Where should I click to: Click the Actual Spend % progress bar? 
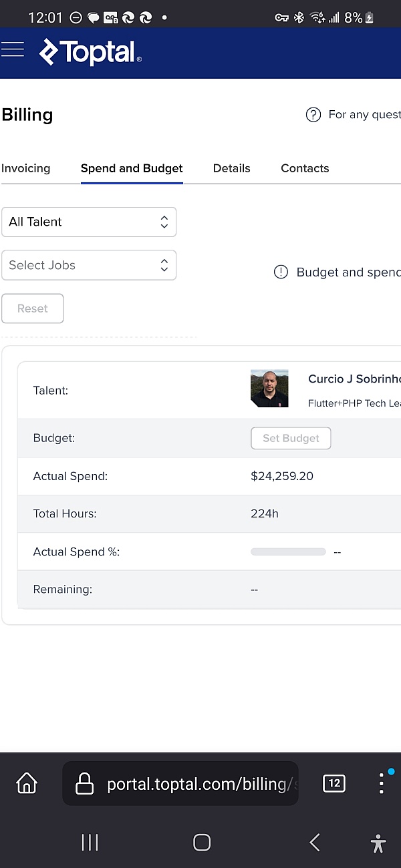pos(288,552)
